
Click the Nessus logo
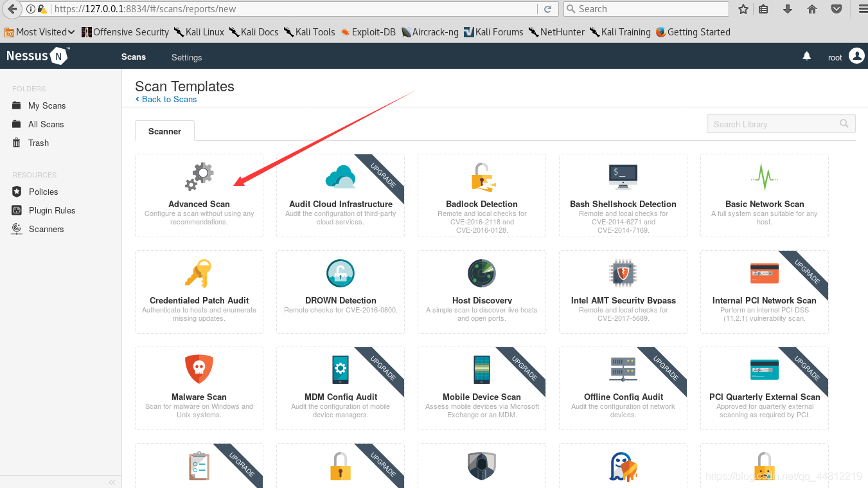[38, 56]
